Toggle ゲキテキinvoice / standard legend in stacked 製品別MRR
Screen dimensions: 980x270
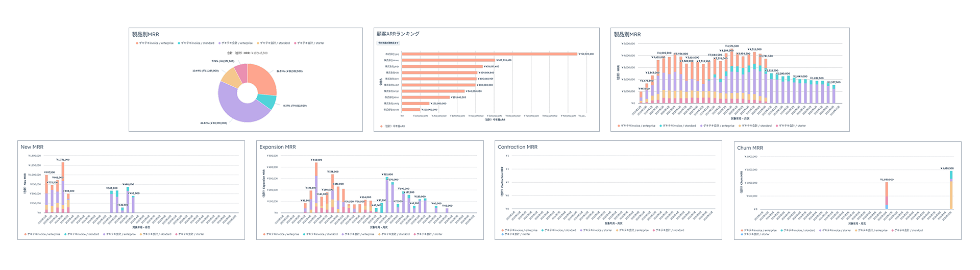(x=678, y=126)
